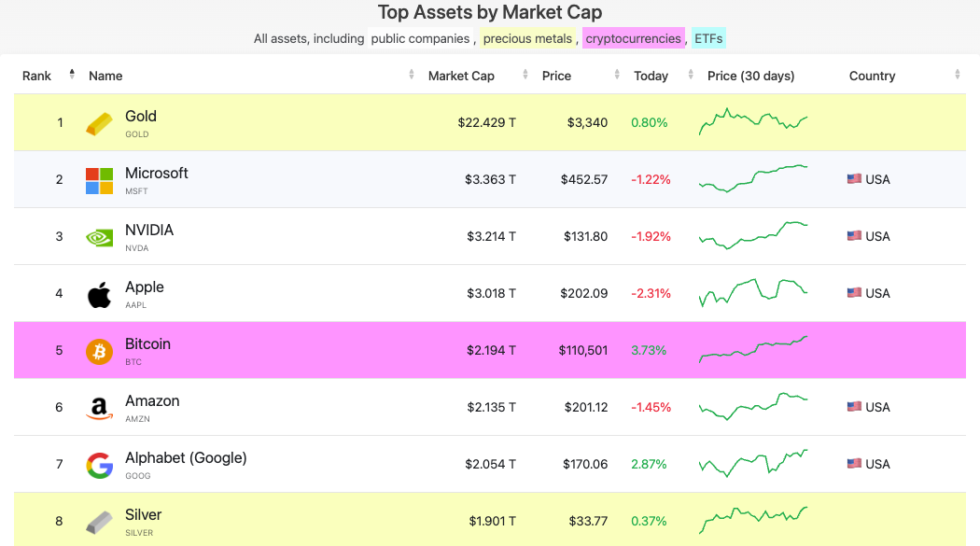Sort by the Country column arrows
This screenshot has height=546, width=980.
(x=957, y=75)
